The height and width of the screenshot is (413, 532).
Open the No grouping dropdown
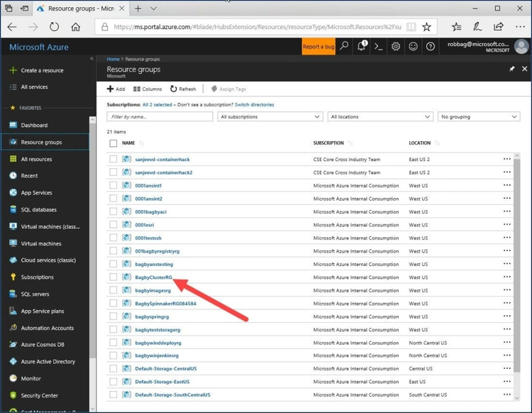pyautogui.click(x=480, y=116)
